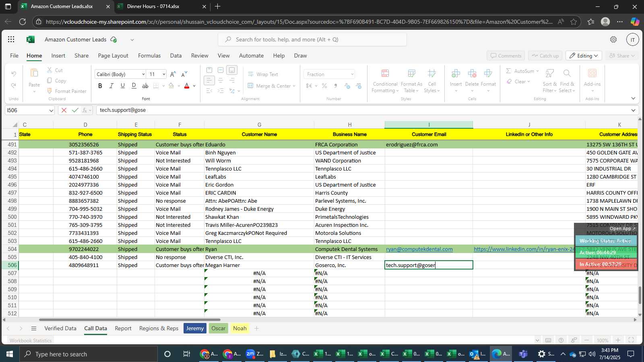Toggle double underline formatting
644x362 pixels.
(134, 86)
